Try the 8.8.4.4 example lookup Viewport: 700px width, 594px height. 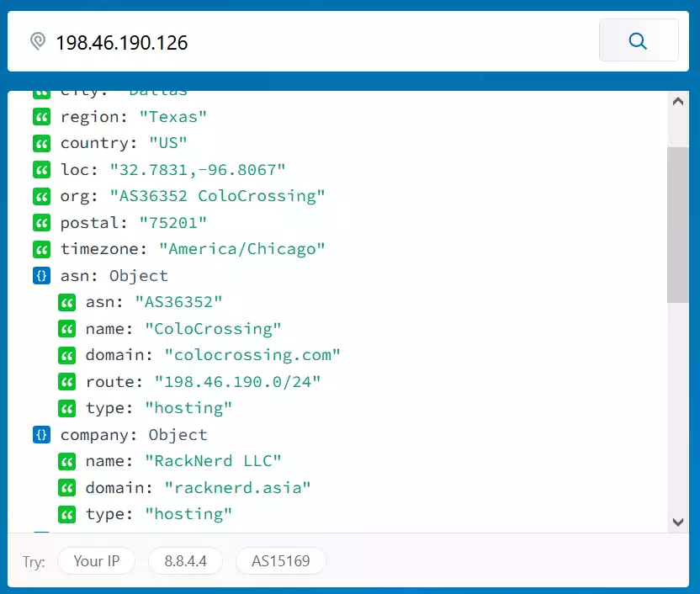(x=185, y=561)
